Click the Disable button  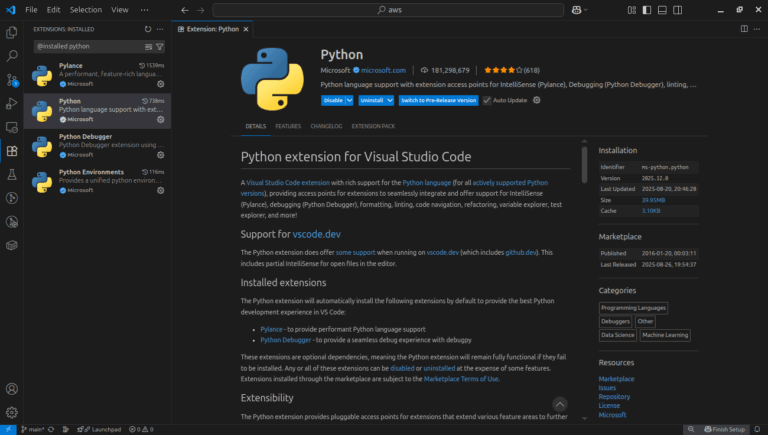333,100
